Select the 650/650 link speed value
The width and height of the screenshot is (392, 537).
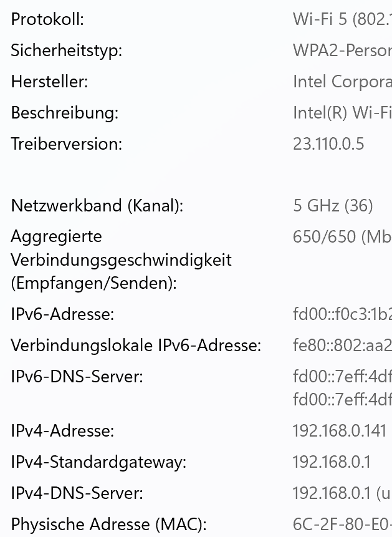pyautogui.click(x=342, y=237)
